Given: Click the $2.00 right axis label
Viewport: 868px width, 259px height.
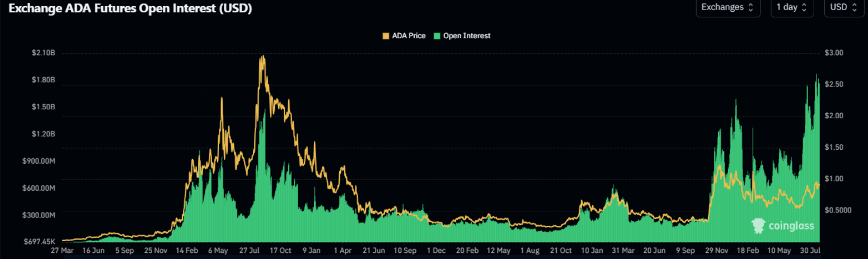Looking at the screenshot, I should [834, 115].
